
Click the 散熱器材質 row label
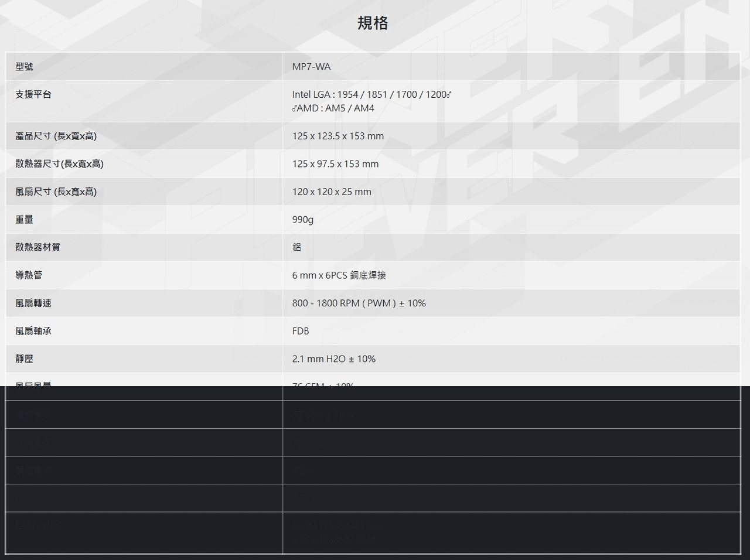click(37, 247)
